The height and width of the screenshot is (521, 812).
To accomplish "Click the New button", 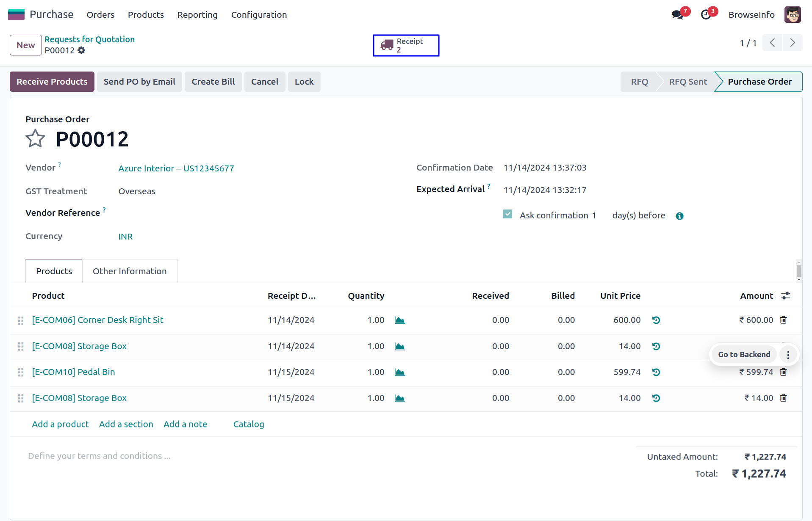I will 26,45.
